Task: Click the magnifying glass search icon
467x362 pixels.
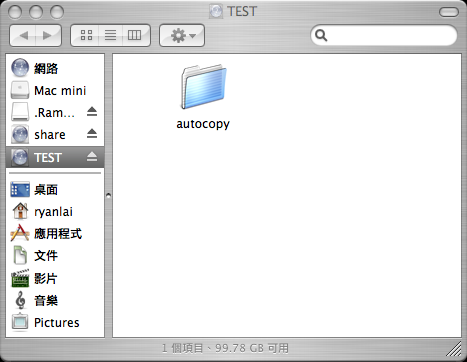Action: (321, 35)
